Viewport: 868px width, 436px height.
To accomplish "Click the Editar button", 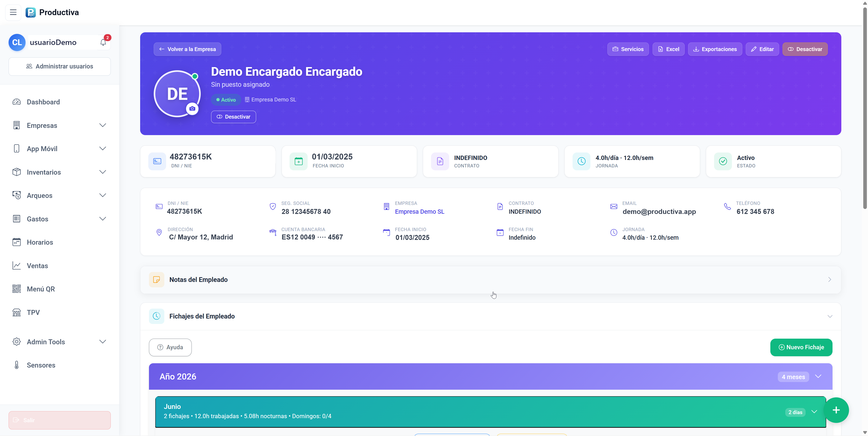I will 762,49.
